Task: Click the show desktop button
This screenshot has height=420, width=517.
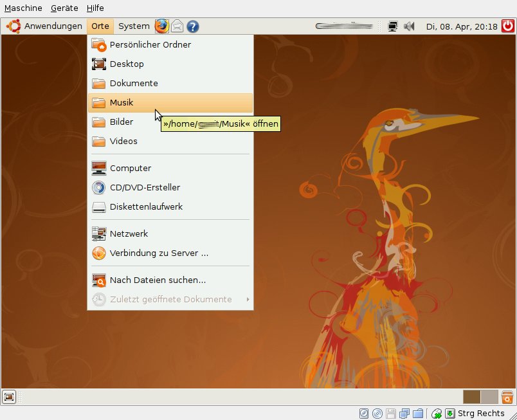Action: [x=9, y=397]
